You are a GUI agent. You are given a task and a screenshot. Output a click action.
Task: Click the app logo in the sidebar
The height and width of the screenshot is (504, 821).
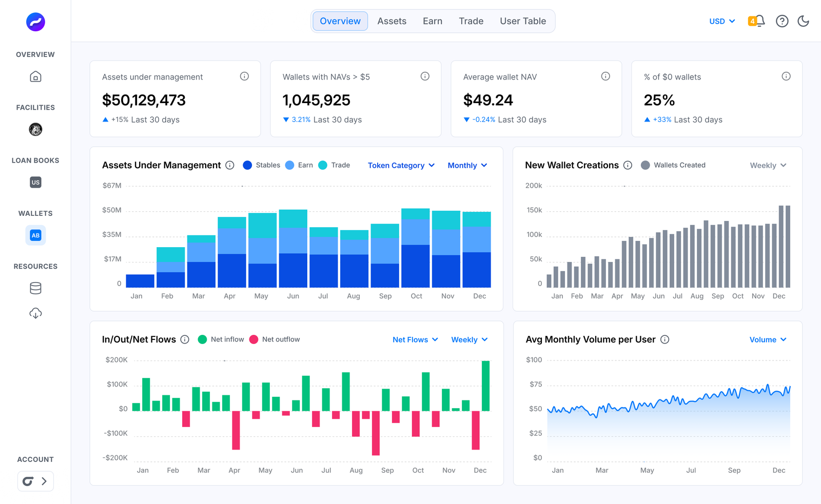(x=35, y=22)
